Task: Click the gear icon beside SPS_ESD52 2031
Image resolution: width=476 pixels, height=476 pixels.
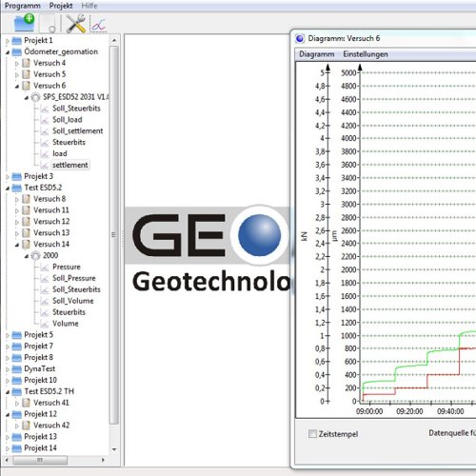Action: (x=36, y=97)
